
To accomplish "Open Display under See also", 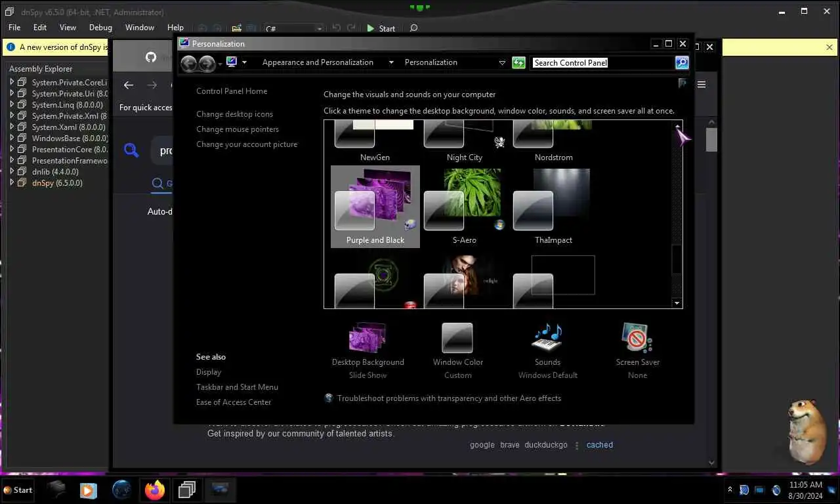I will coord(209,372).
